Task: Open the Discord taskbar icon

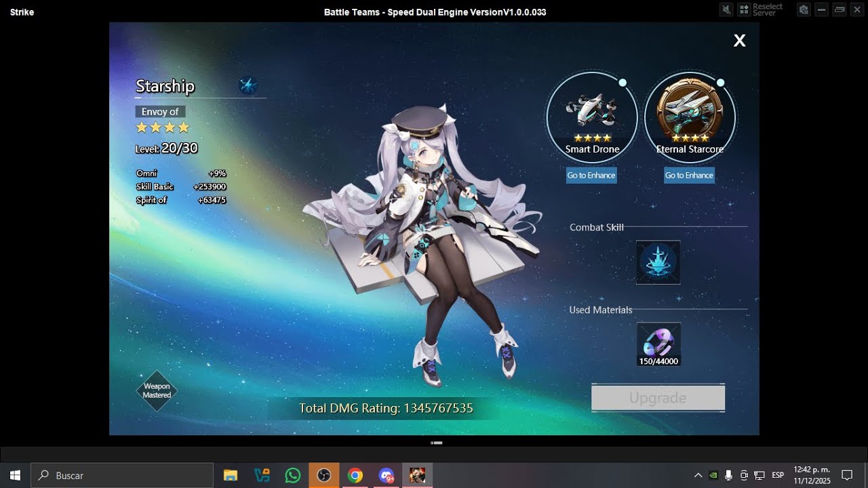Action: pos(387,475)
